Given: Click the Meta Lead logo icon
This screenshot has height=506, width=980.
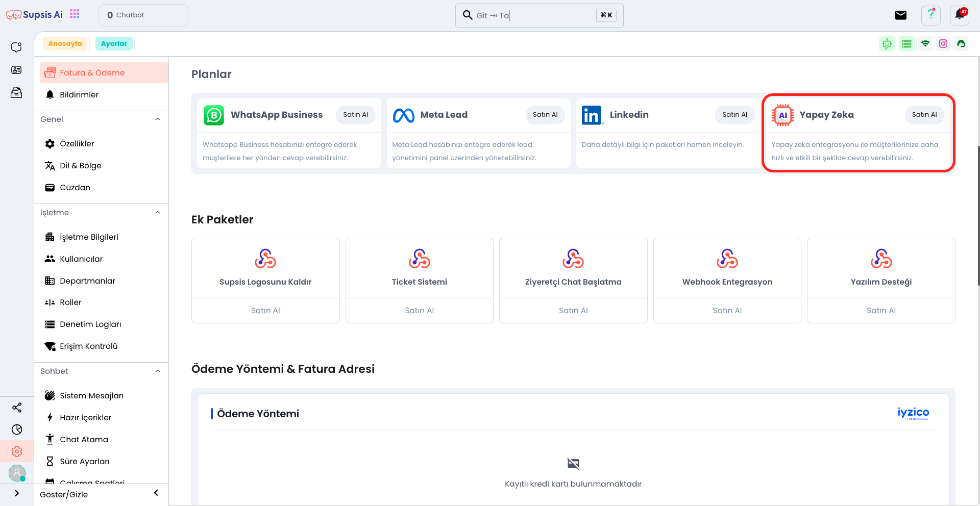Looking at the screenshot, I should point(404,115).
